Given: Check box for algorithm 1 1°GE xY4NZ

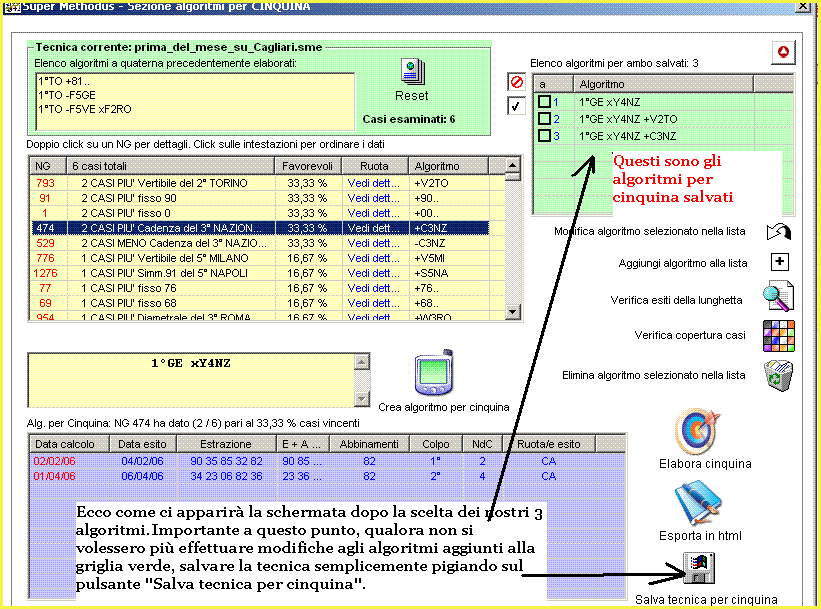Looking at the screenshot, I should point(545,102).
